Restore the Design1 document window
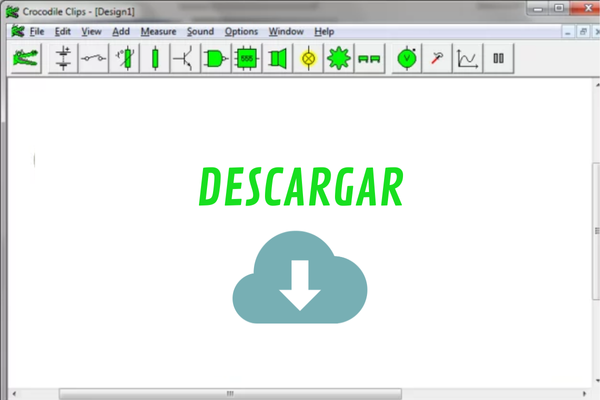Image resolution: width=600 pixels, height=400 pixels. [583, 32]
